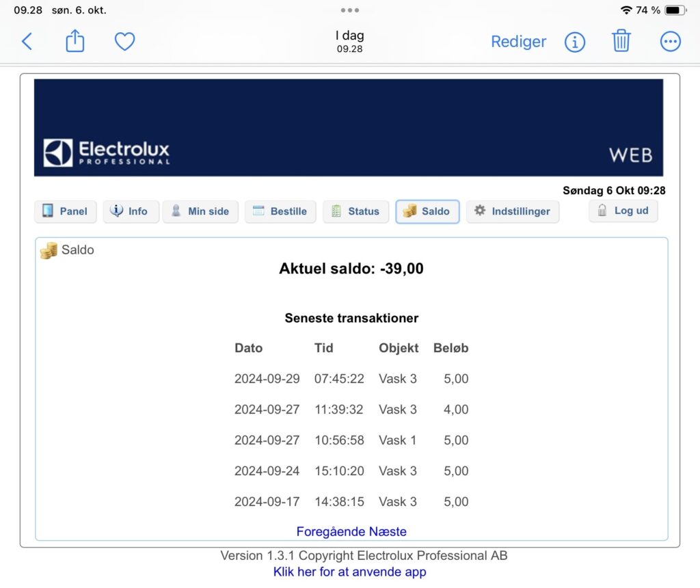700x588 pixels.
Task: Click the Seneste transaktioner heading
Action: [x=351, y=318]
